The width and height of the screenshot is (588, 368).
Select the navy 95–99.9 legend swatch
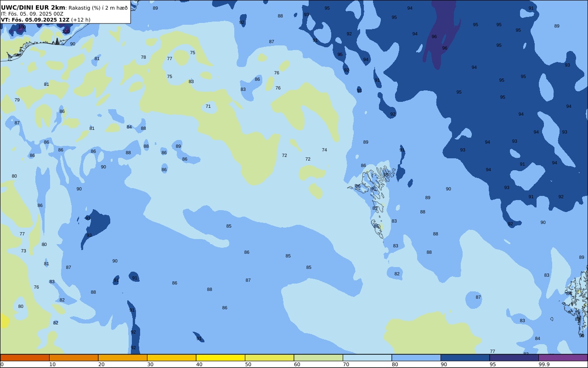[x=514, y=357]
